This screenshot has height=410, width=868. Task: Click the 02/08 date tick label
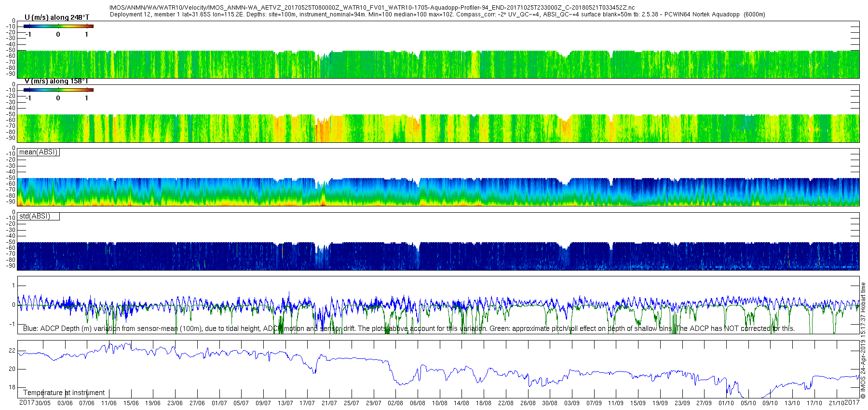pyautogui.click(x=395, y=403)
